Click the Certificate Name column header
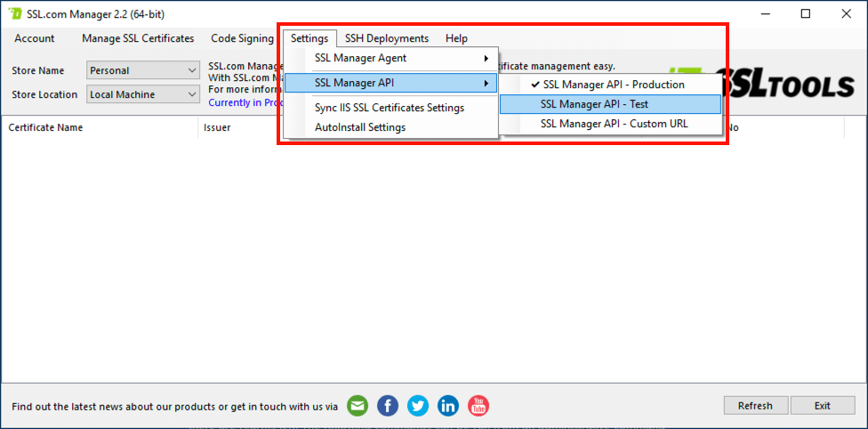 45,127
